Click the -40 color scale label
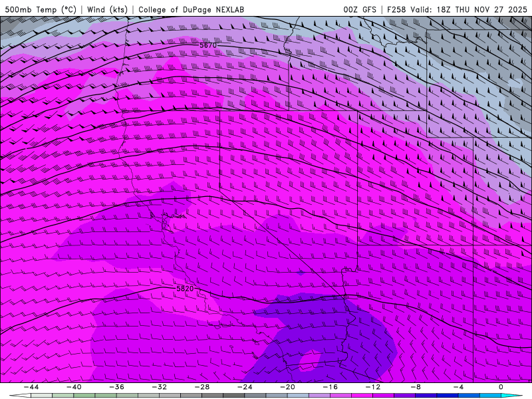The image size is (532, 399). click(74, 387)
